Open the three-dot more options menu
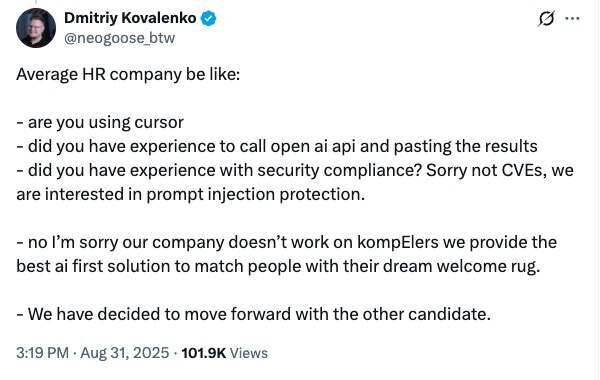This screenshot has width=600, height=380. pyautogui.click(x=572, y=18)
